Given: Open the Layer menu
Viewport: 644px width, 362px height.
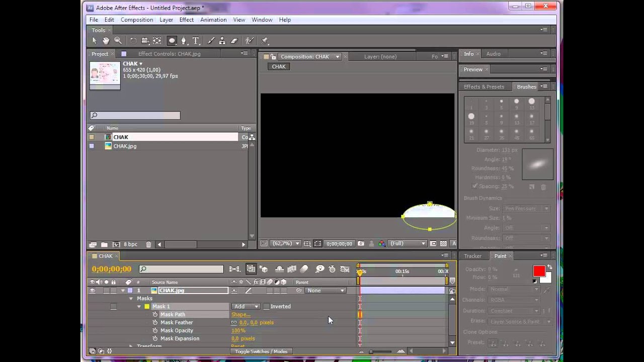Looking at the screenshot, I should 166,20.
